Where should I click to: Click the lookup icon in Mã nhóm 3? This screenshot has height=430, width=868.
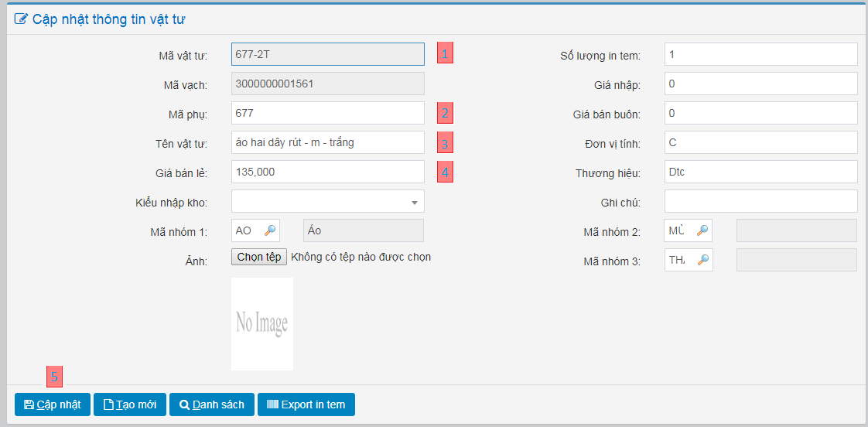(702, 260)
